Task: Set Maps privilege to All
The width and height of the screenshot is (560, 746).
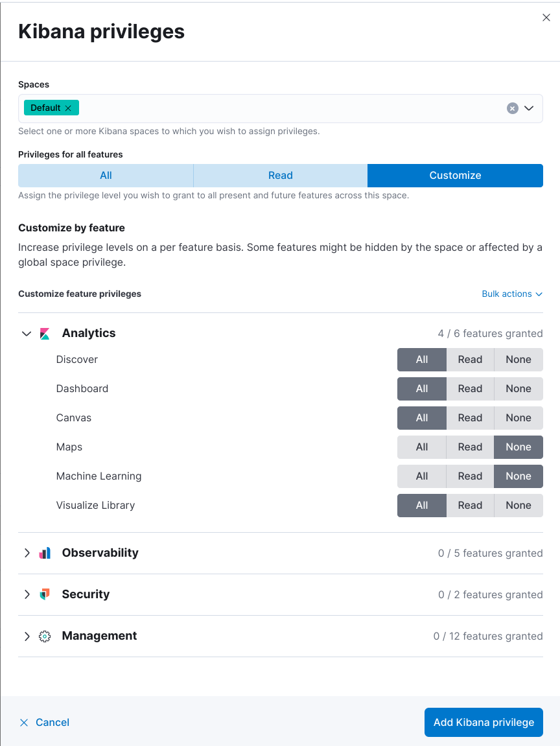Action: [421, 447]
